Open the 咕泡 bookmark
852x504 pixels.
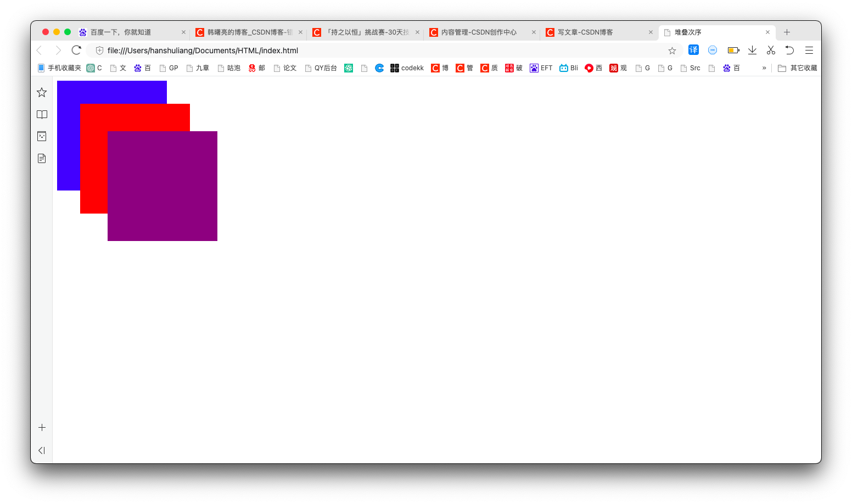point(229,68)
